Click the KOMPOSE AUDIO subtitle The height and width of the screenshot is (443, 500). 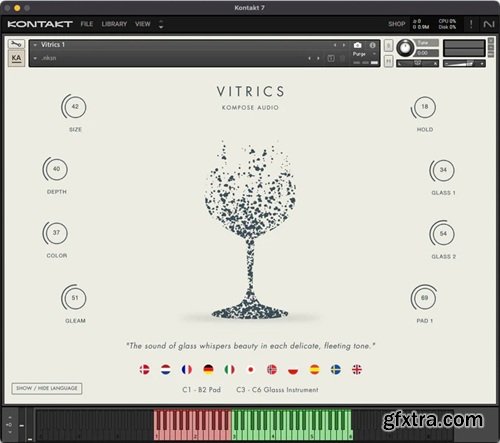[x=250, y=108]
